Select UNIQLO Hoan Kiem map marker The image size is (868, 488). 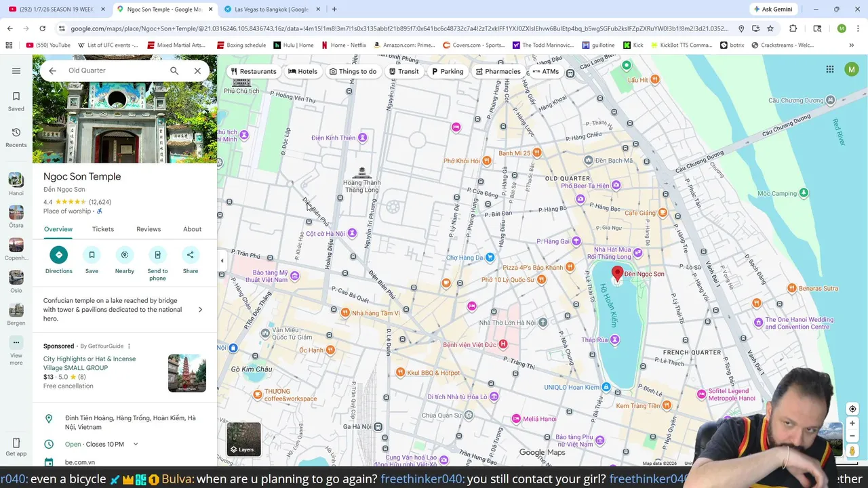pos(606,387)
